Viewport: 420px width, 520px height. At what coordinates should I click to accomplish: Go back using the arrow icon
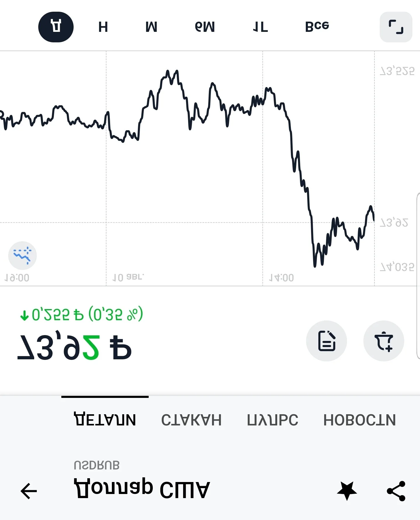point(29,491)
